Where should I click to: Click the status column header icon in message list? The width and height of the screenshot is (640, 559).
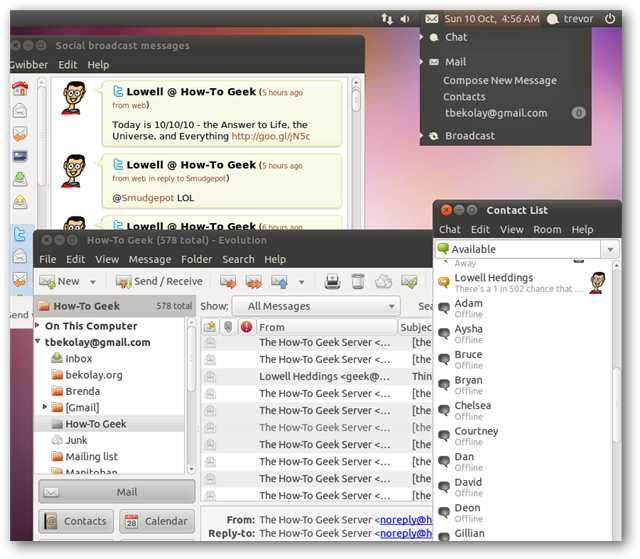211,327
